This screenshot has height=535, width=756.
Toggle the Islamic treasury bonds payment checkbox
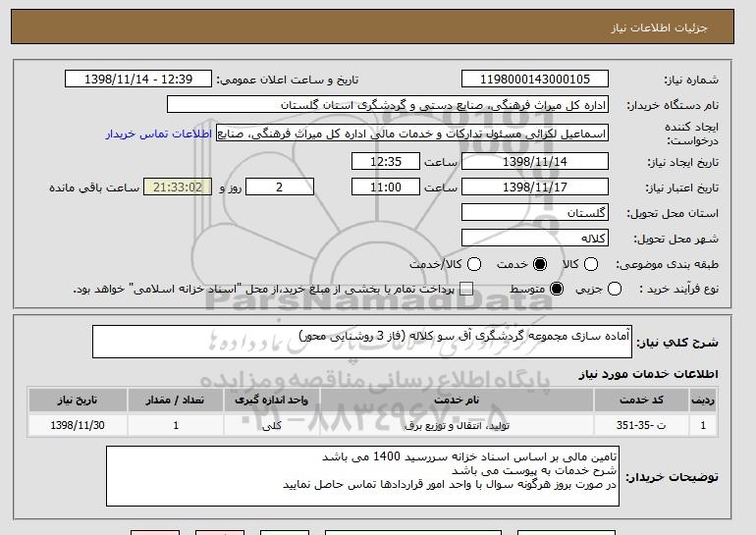click(465, 289)
